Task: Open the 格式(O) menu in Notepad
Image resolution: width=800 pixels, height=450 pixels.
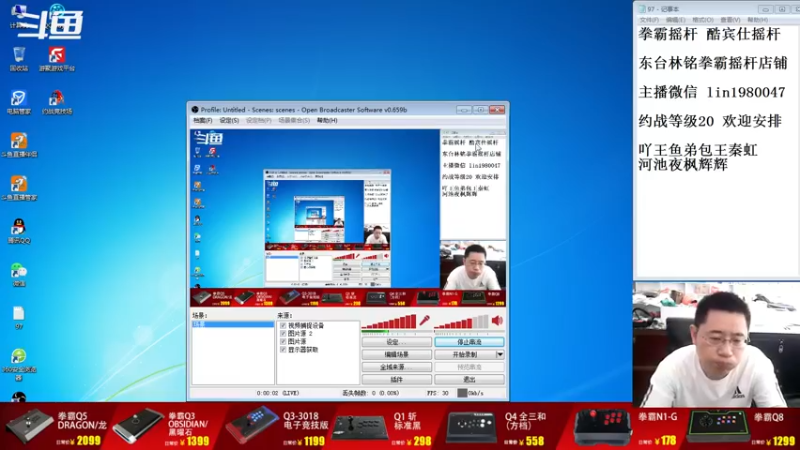Action: pos(703,20)
